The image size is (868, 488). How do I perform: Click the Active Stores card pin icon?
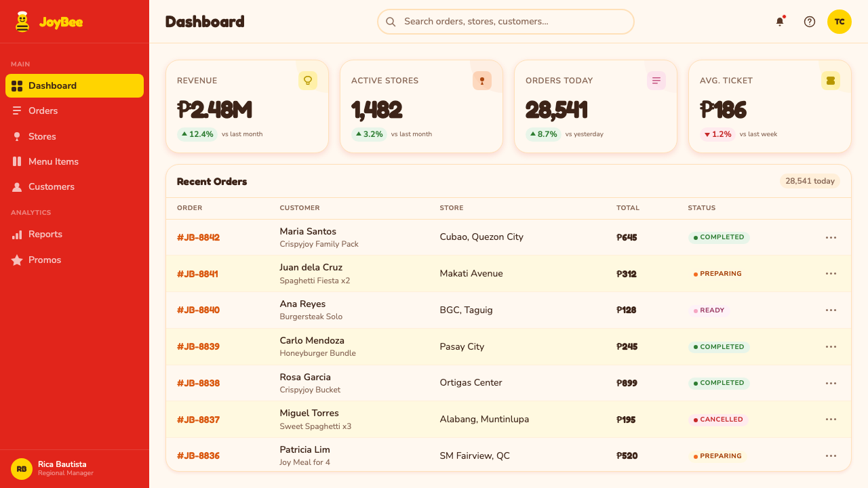pyautogui.click(x=482, y=81)
